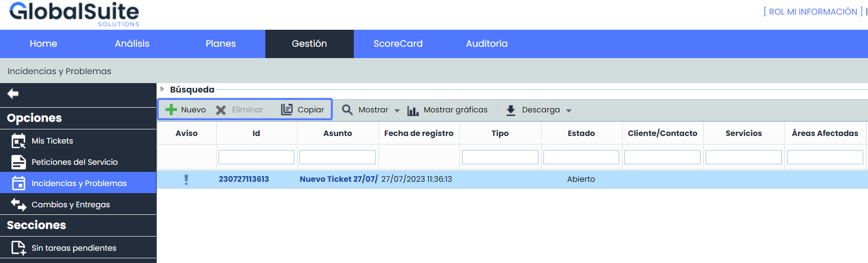The height and width of the screenshot is (263, 868).
Task: Click the ROL MI INFORMACIÓN link
Action: pos(813,12)
